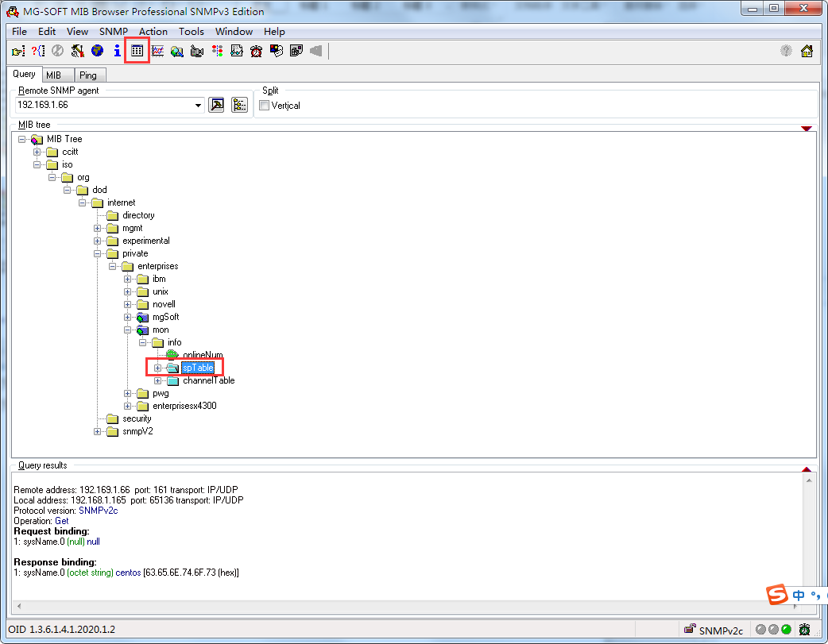Switch to the Ping tab

[x=89, y=74]
